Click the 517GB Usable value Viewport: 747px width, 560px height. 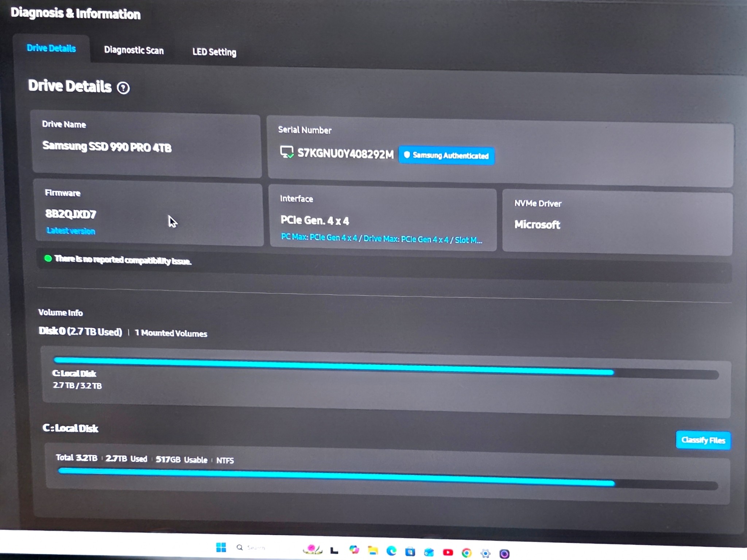[x=181, y=459]
